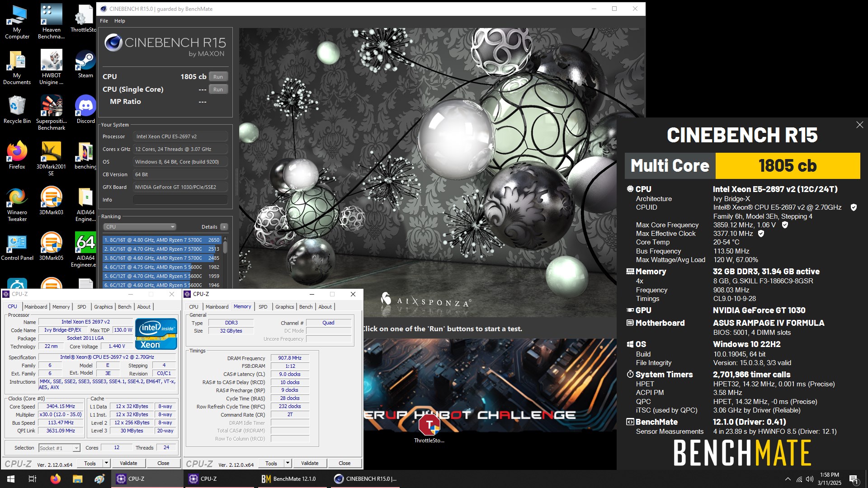Image resolution: width=868 pixels, height=488 pixels.
Task: Open Control Panel desktop icon
Action: (x=17, y=247)
